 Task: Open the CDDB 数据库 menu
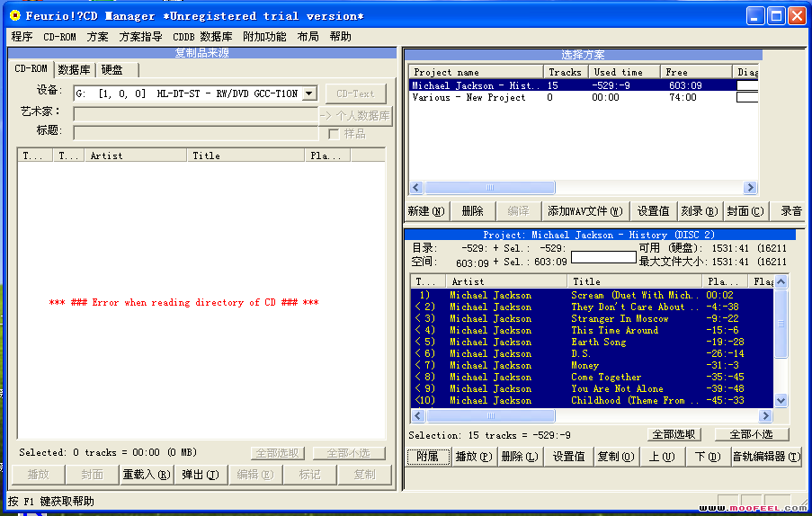(x=202, y=37)
